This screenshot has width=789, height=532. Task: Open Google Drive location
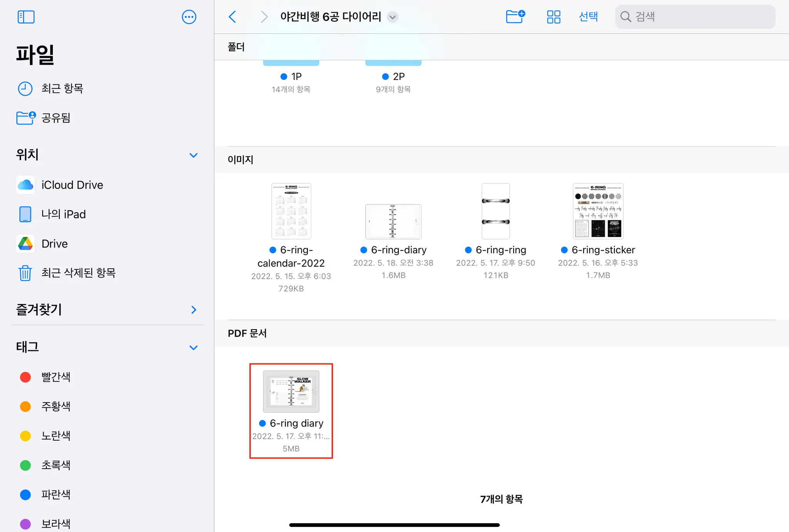coord(54,244)
